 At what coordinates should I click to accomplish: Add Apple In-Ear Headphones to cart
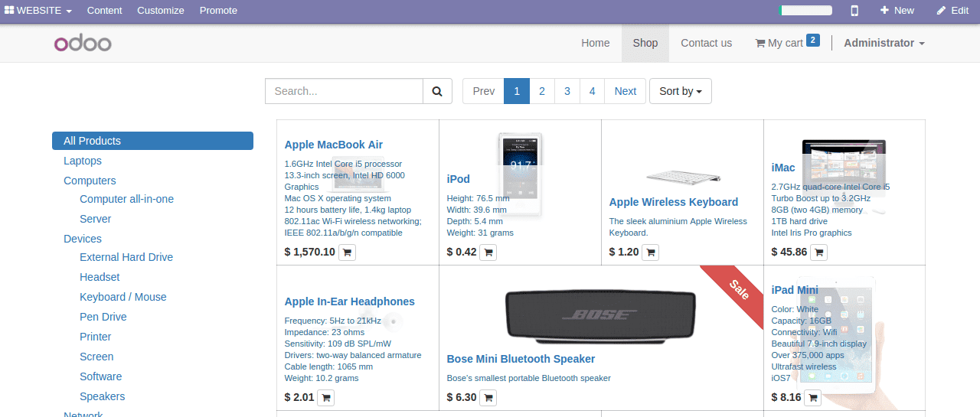(x=325, y=397)
